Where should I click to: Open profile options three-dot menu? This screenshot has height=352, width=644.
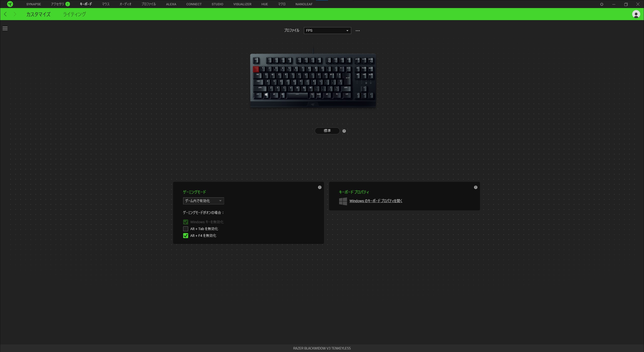pyautogui.click(x=358, y=31)
